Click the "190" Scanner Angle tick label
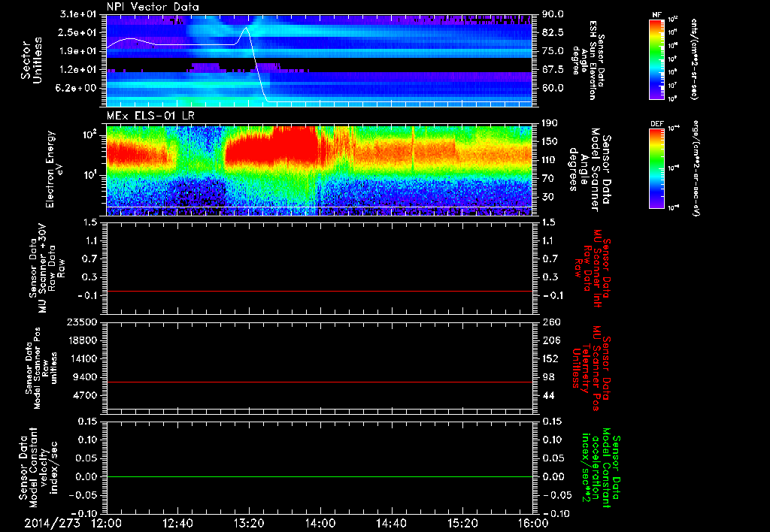Viewport: 770px width, 532px height. [x=550, y=123]
